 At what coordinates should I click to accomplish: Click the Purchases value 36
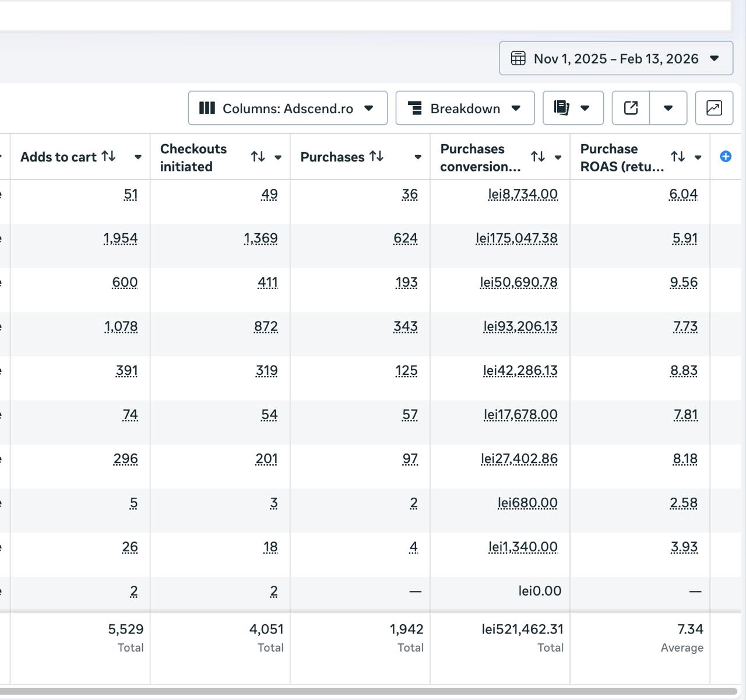(410, 195)
